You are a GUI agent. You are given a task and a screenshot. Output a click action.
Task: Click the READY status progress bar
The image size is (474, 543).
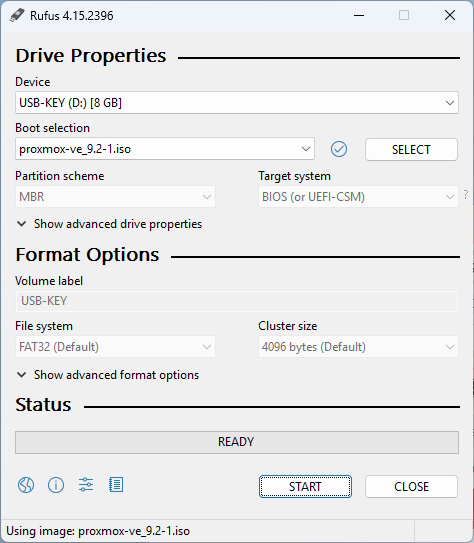point(237,442)
